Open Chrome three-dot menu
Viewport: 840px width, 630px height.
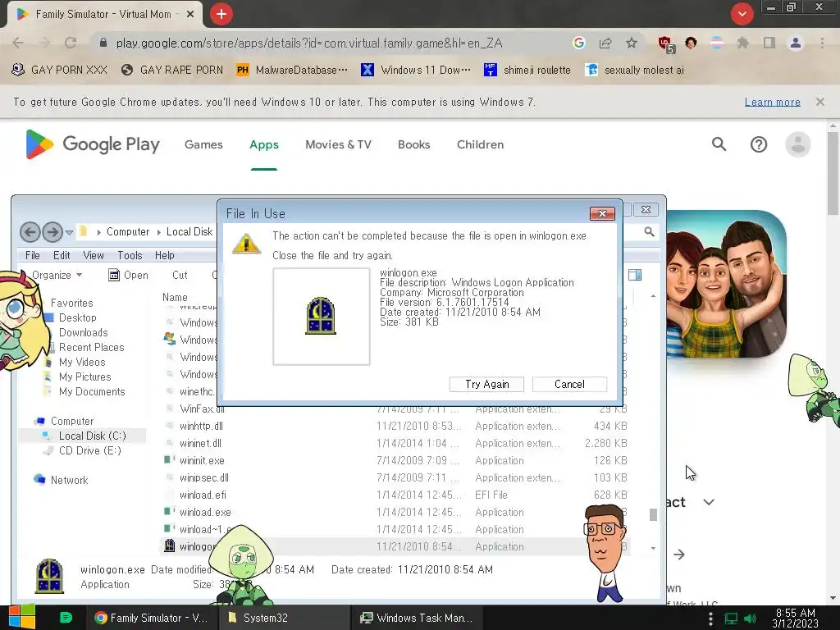(822, 43)
